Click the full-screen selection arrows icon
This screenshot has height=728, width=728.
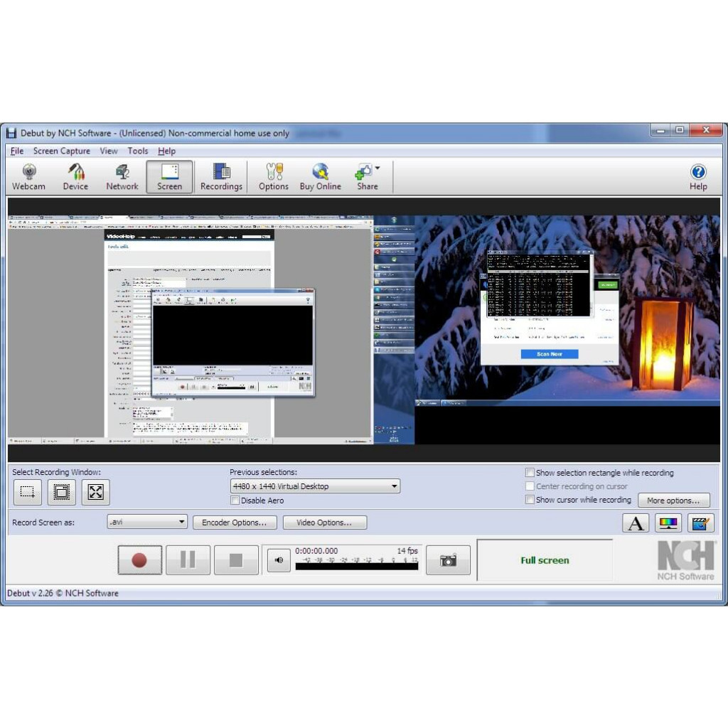96,492
